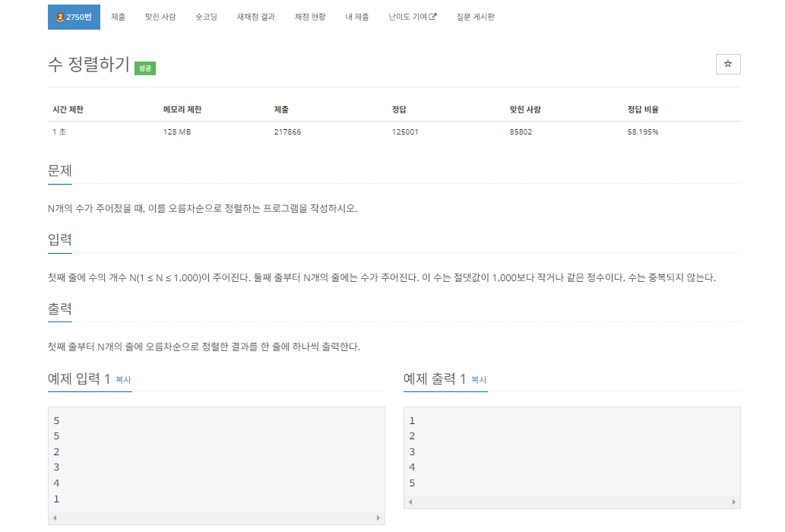Click the 수 정렬하기 problem title
This screenshot has width=785, height=532.
(89, 64)
